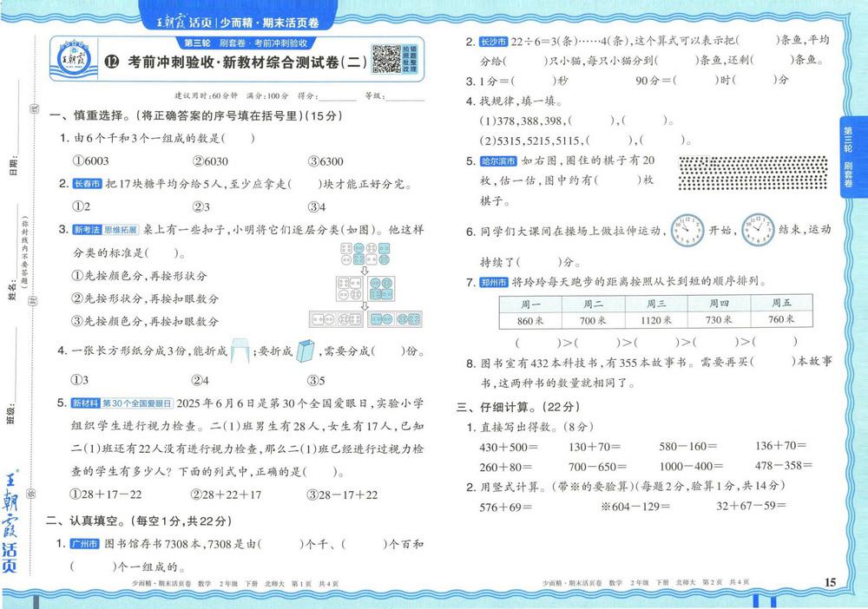Image resolution: width=868 pixels, height=609 pixels.
Task: Select answer ③28−17+22 in question 5
Action: point(342,494)
